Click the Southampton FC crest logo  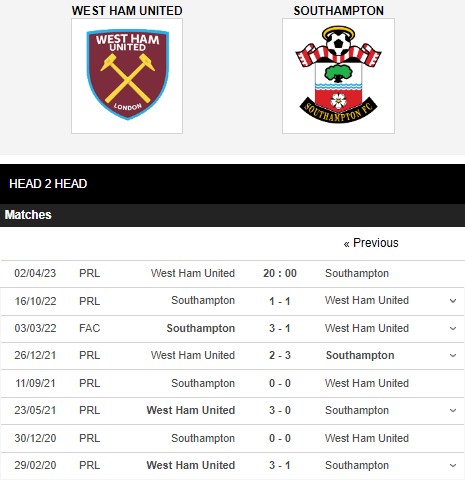point(338,76)
